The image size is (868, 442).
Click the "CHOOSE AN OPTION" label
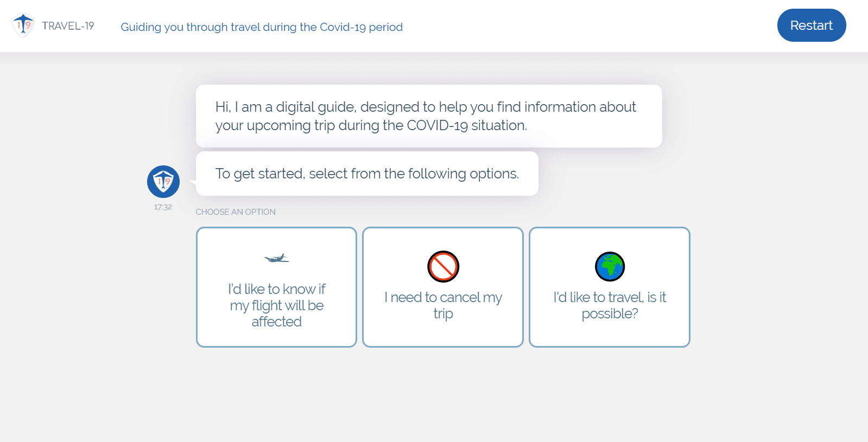click(x=236, y=212)
